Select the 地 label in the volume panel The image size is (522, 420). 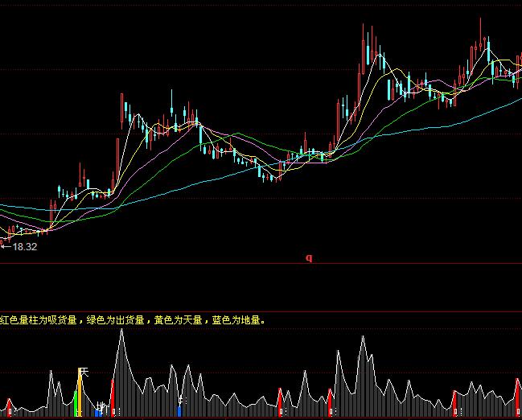[101, 405]
